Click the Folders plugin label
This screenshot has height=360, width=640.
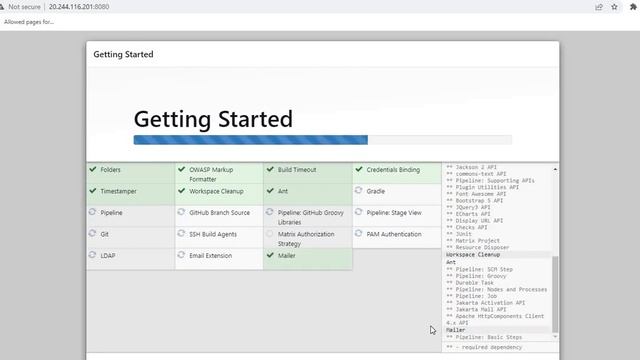(x=111, y=170)
